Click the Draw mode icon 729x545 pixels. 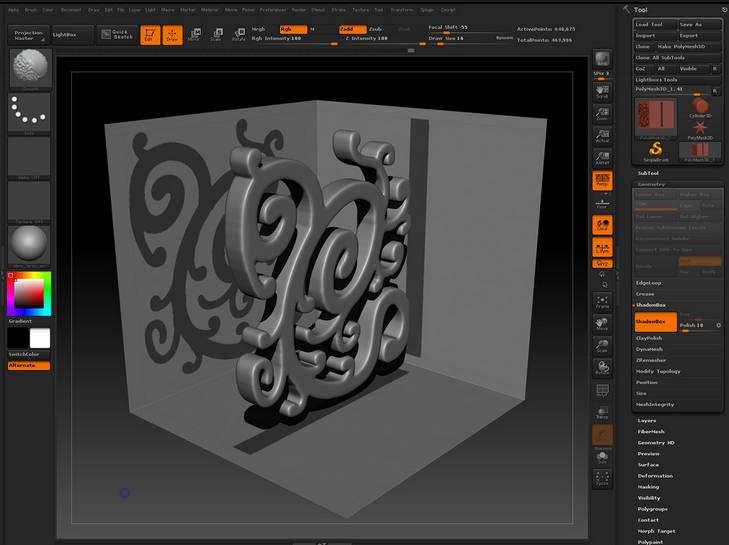tap(172, 35)
